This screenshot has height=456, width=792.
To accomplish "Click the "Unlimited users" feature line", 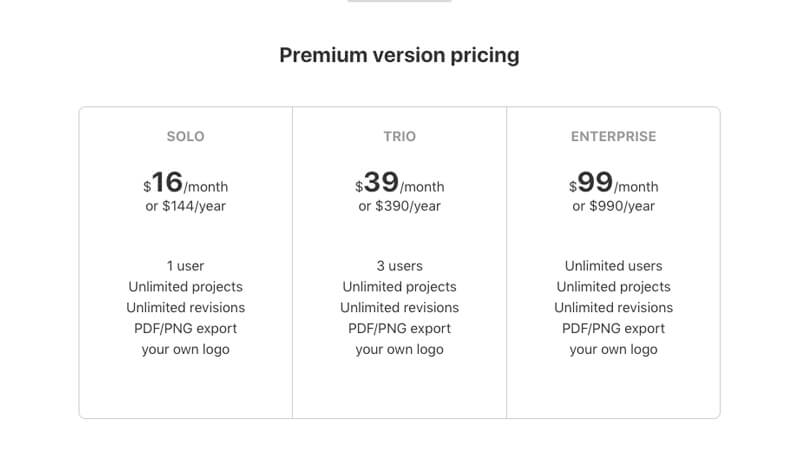I will click(x=613, y=266).
